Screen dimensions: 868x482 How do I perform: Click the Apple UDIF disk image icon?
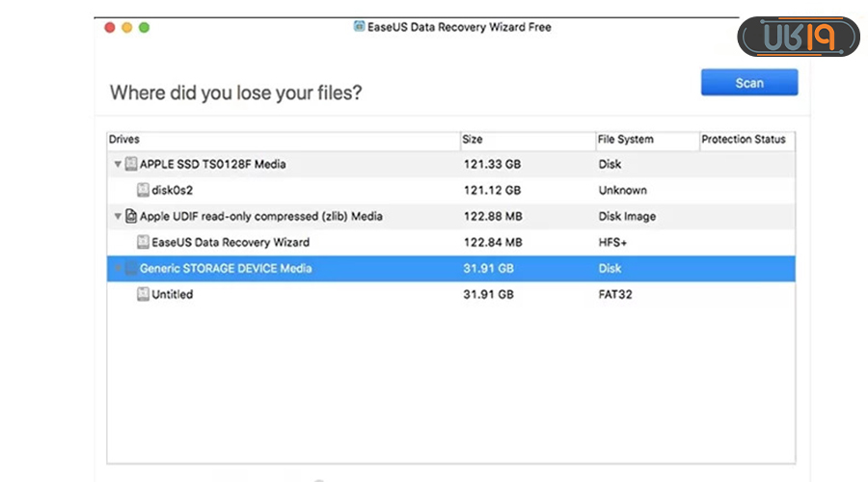point(131,217)
